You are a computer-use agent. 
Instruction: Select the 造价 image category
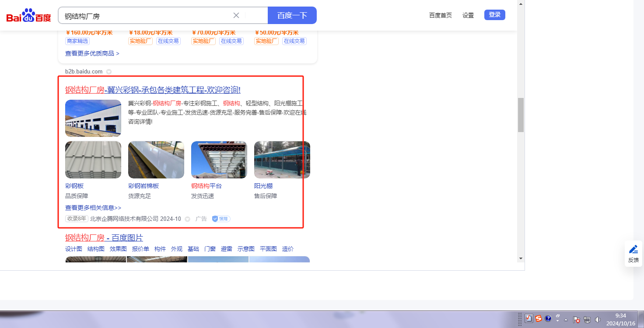(x=288, y=249)
